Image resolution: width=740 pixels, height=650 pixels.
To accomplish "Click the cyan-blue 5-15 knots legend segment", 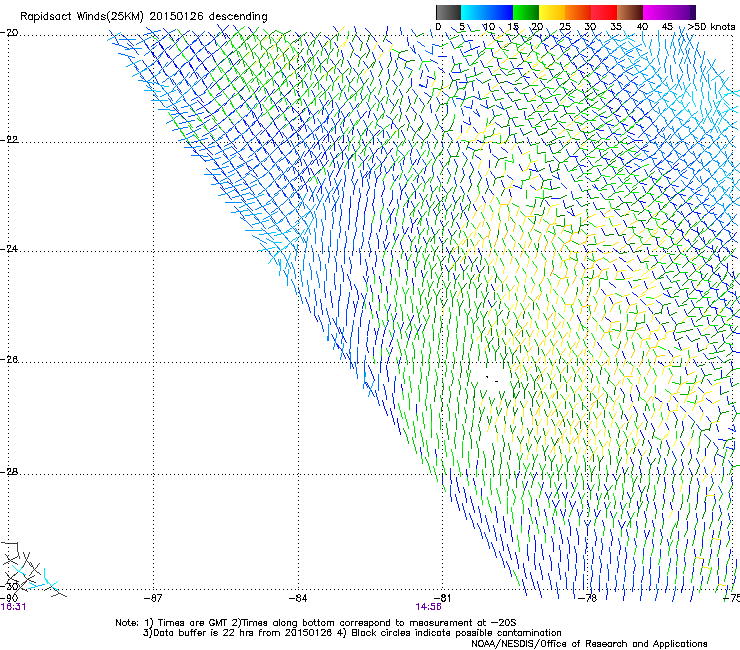I will (487, 12).
